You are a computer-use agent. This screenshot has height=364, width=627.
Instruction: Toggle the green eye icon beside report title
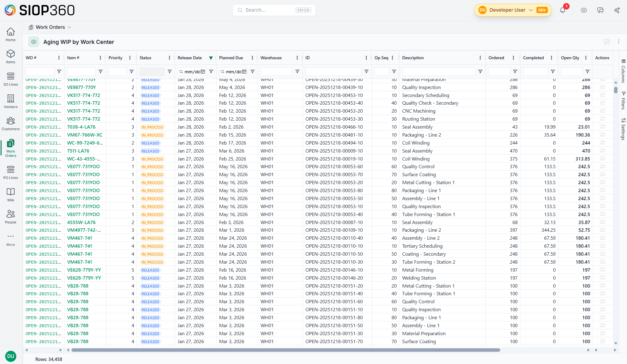point(34,42)
